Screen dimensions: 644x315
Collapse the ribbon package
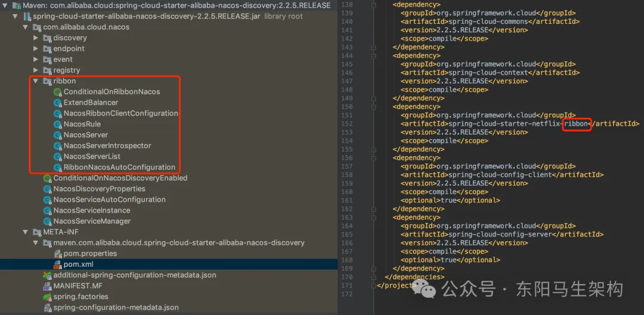point(36,81)
